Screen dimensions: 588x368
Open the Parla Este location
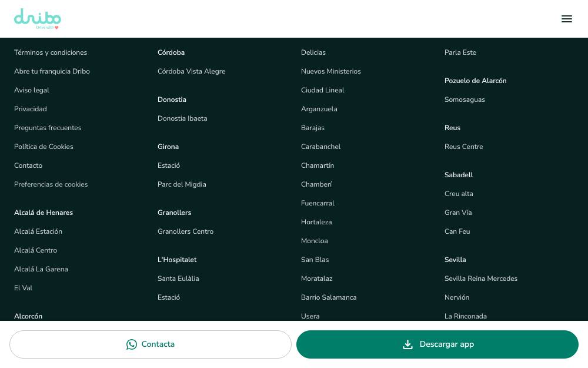point(460,52)
